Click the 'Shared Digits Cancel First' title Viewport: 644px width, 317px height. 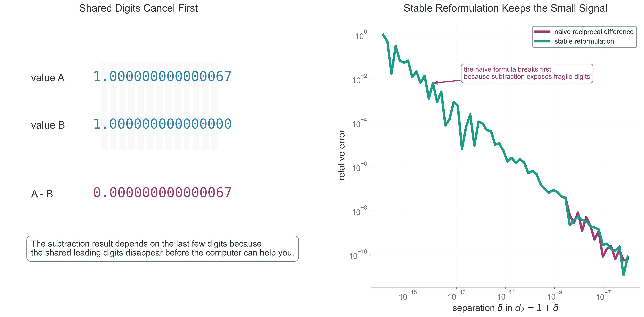[138, 8]
